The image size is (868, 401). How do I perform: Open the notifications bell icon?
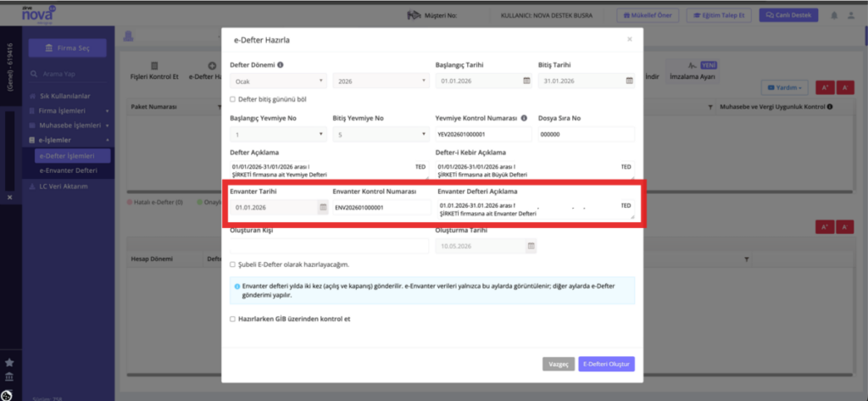pos(834,15)
